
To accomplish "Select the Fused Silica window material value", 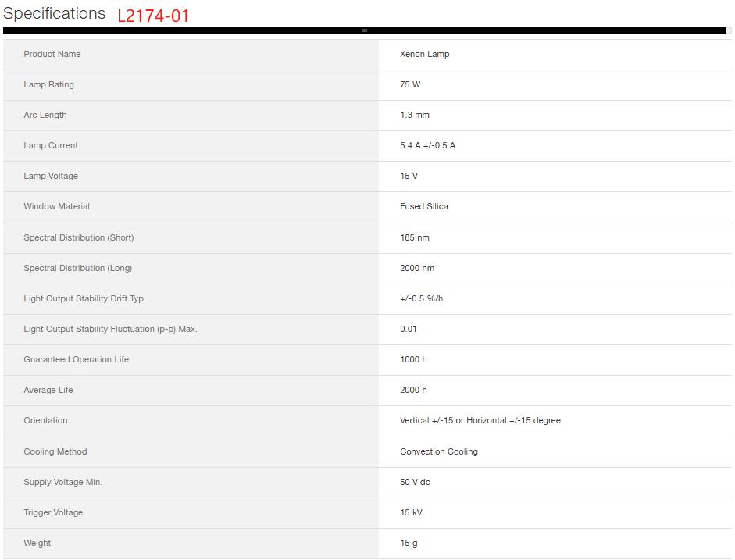I will tap(423, 206).
